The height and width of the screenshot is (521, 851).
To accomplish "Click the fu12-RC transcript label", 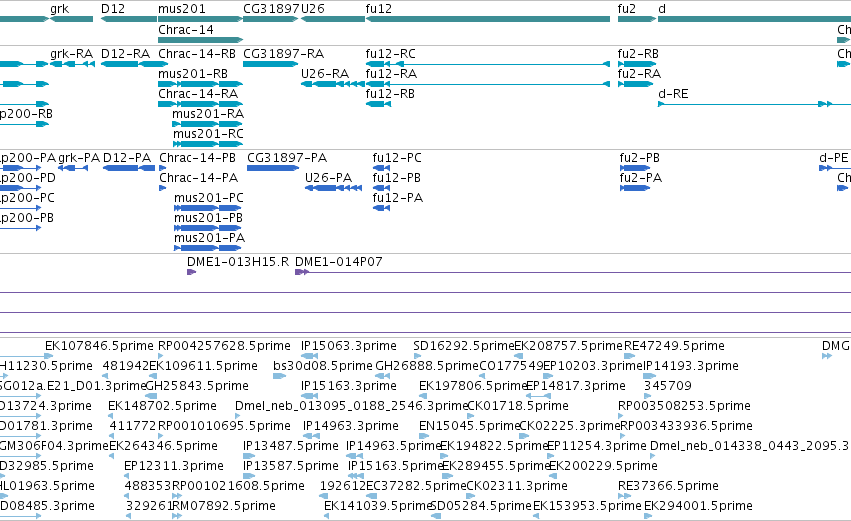I will (x=391, y=54).
